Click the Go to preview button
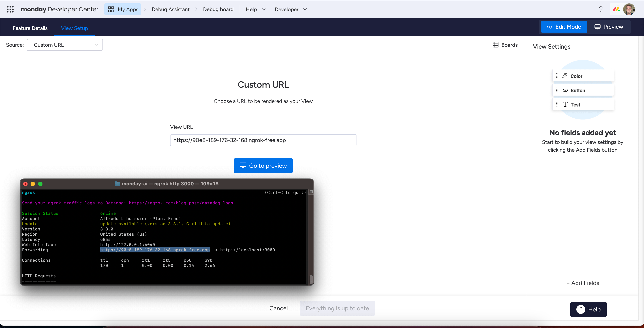The height and width of the screenshot is (328, 644). pos(263,166)
